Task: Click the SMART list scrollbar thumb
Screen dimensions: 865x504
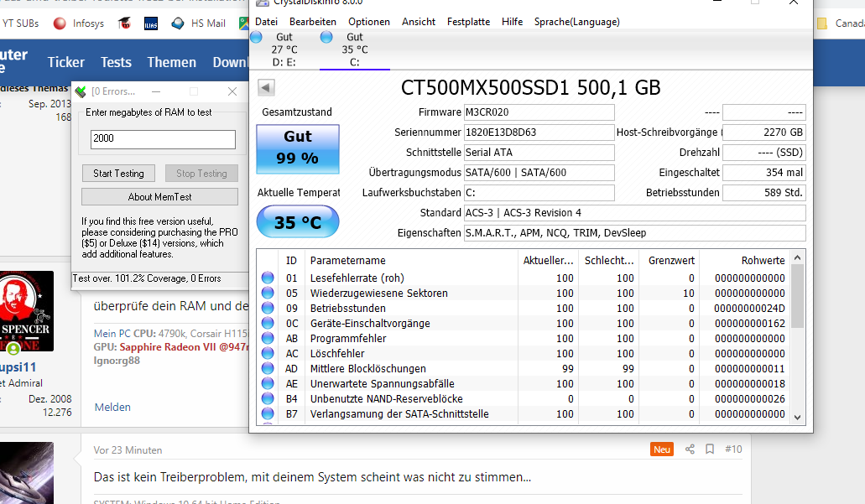Action: pyautogui.click(x=797, y=296)
